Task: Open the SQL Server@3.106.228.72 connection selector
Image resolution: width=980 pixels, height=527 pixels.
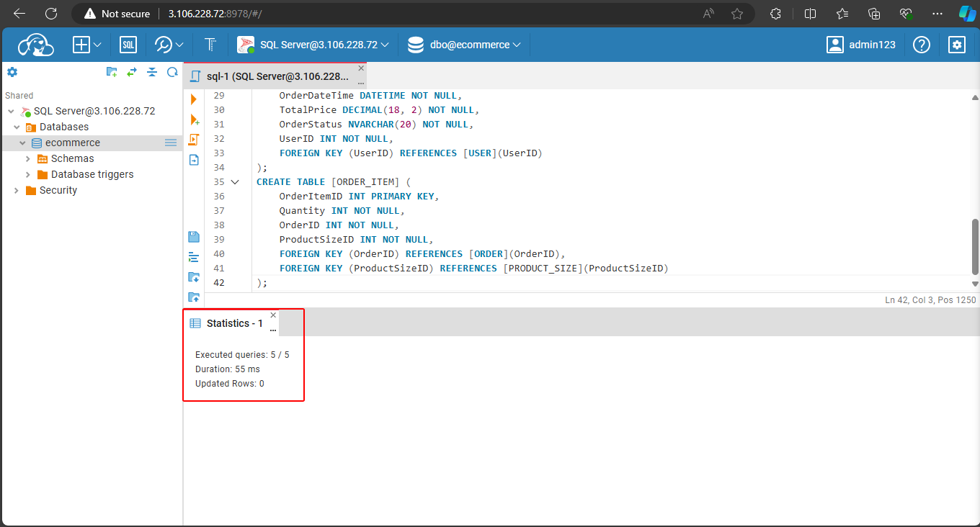Action: pyautogui.click(x=313, y=45)
